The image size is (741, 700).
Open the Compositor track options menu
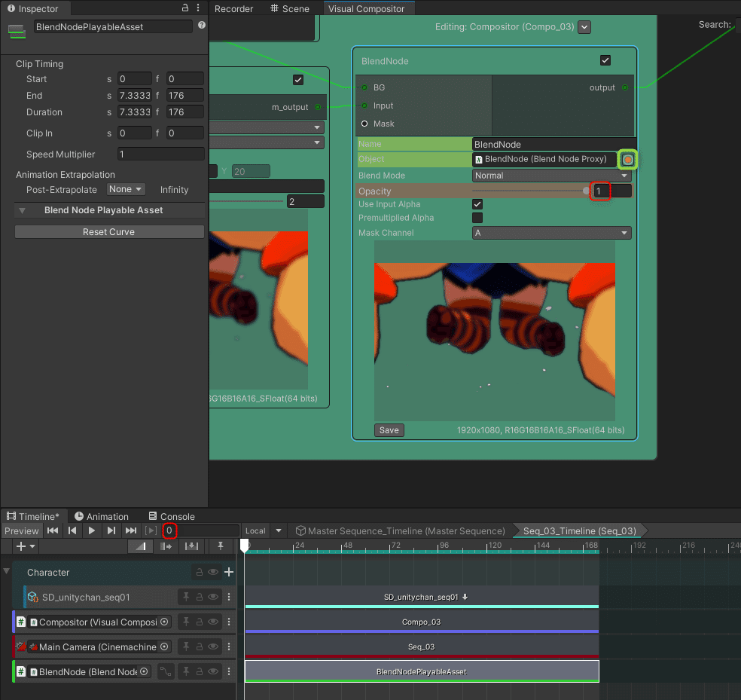tap(229, 622)
